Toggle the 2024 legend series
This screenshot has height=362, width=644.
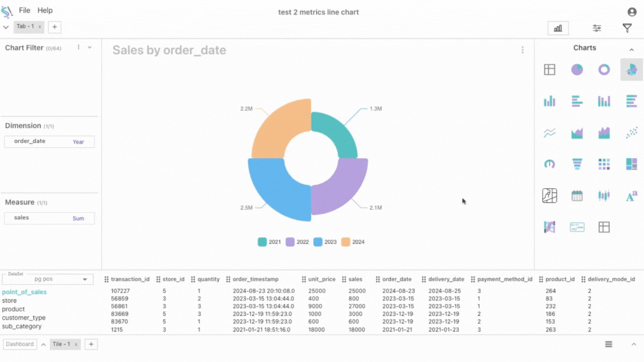click(353, 242)
